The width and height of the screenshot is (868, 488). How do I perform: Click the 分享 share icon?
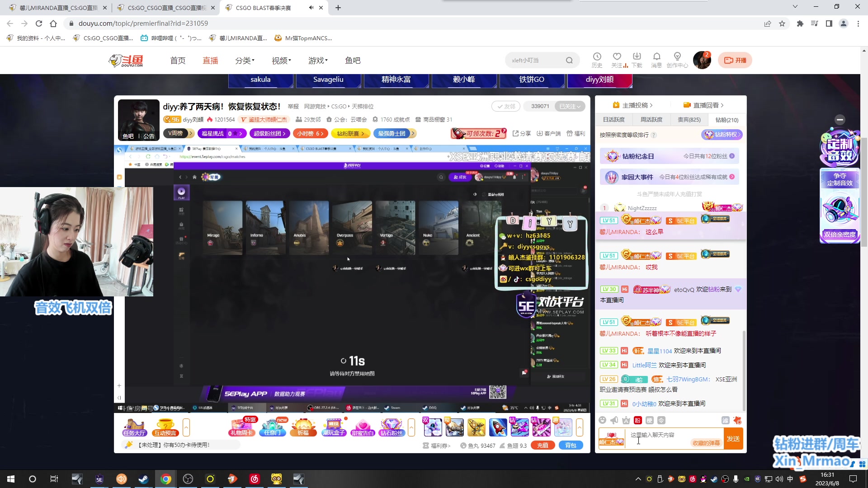pos(522,133)
